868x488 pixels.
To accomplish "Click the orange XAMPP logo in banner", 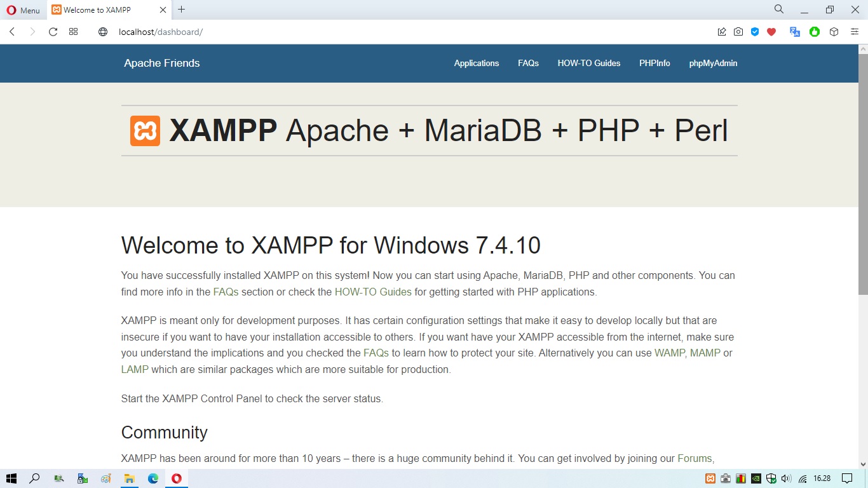I will (x=145, y=131).
